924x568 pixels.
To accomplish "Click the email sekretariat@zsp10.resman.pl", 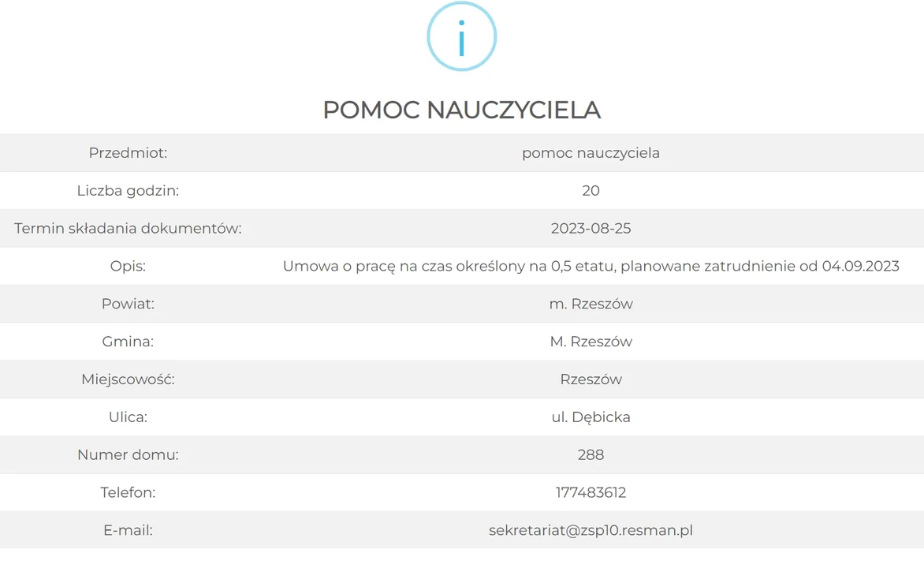I will pyautogui.click(x=591, y=530).
